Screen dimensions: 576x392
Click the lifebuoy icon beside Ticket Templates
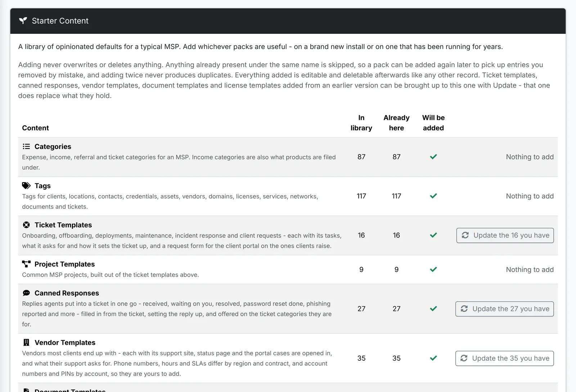[x=26, y=225]
